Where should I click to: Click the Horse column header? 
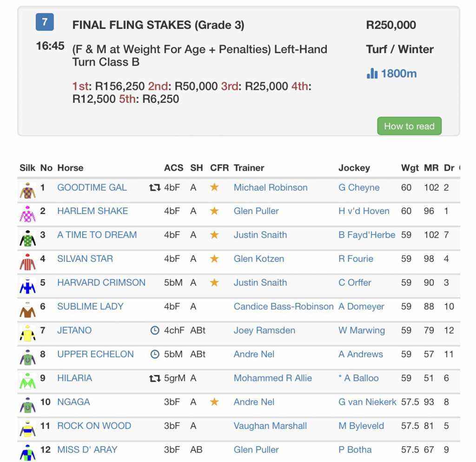pyautogui.click(x=70, y=168)
